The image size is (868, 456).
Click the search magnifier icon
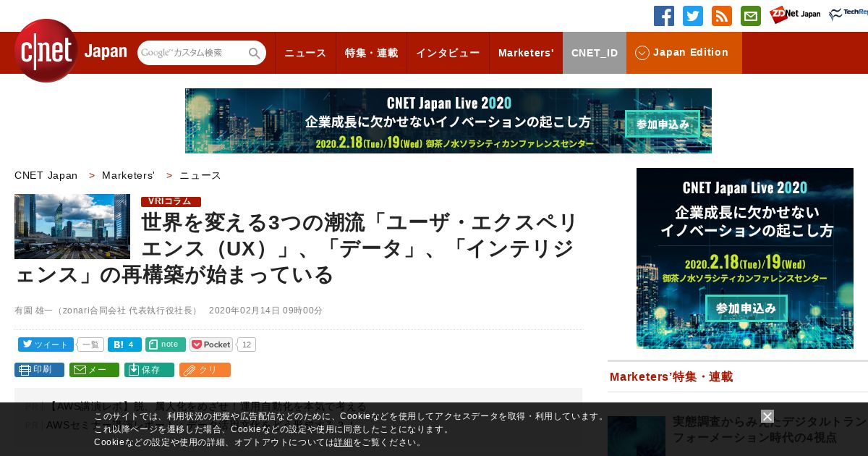tap(255, 53)
